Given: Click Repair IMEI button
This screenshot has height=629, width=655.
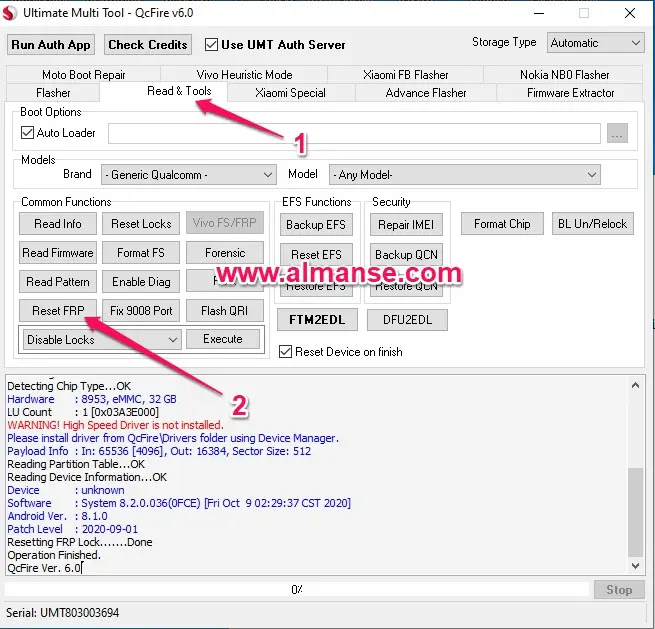Looking at the screenshot, I should pyautogui.click(x=406, y=225).
